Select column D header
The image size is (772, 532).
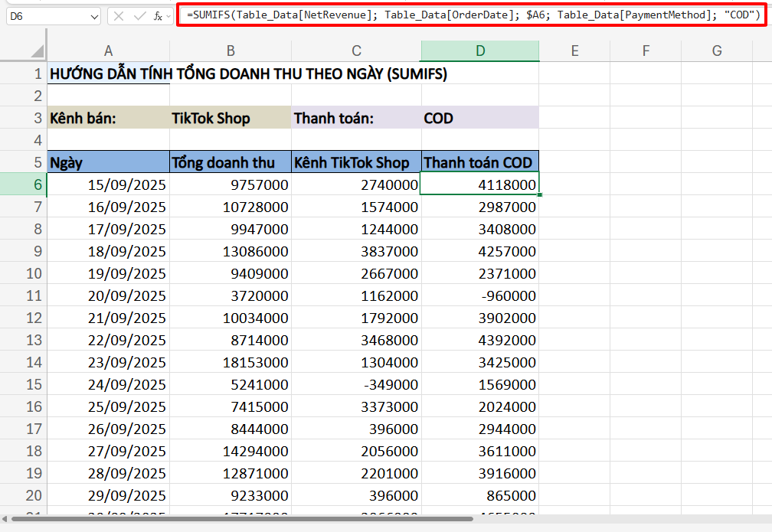pos(479,51)
